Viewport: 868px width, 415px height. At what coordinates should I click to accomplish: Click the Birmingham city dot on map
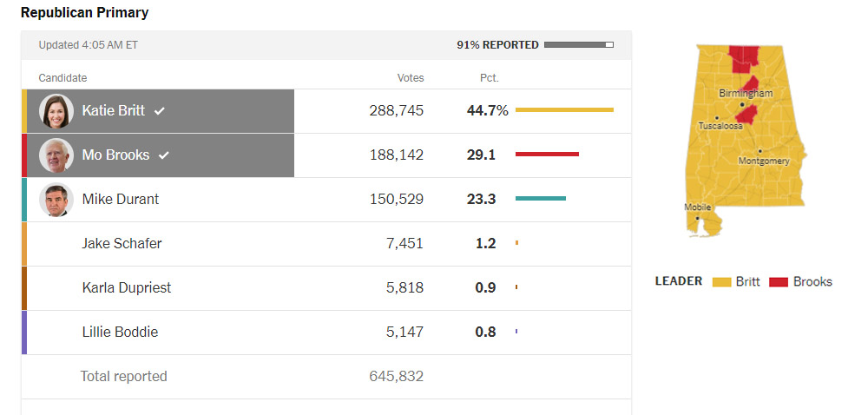click(x=741, y=104)
